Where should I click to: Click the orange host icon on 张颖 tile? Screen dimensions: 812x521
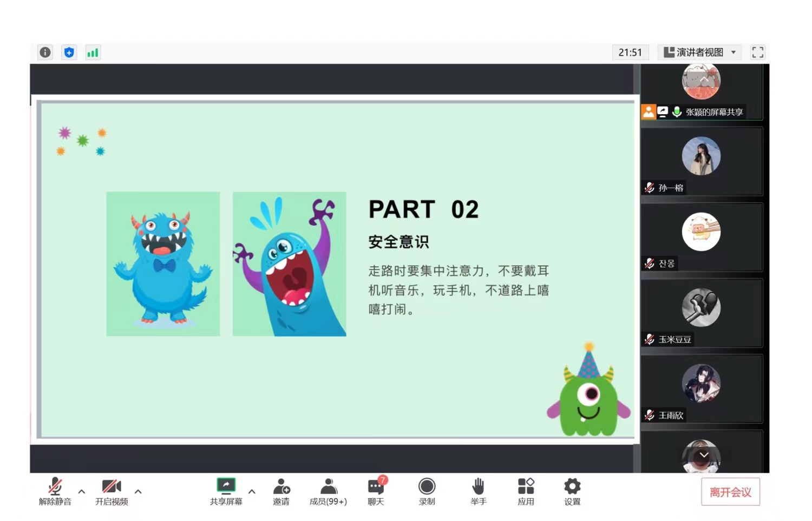[649, 112]
